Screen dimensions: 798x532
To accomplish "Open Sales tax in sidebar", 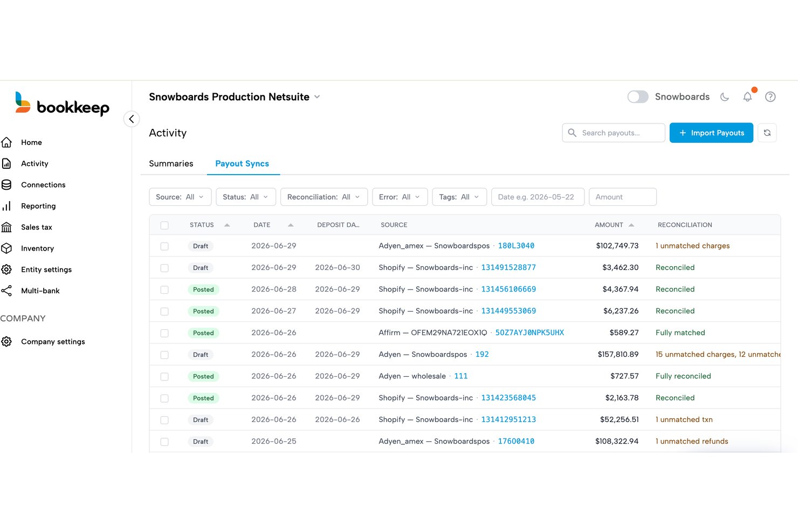I will pyautogui.click(x=37, y=227).
